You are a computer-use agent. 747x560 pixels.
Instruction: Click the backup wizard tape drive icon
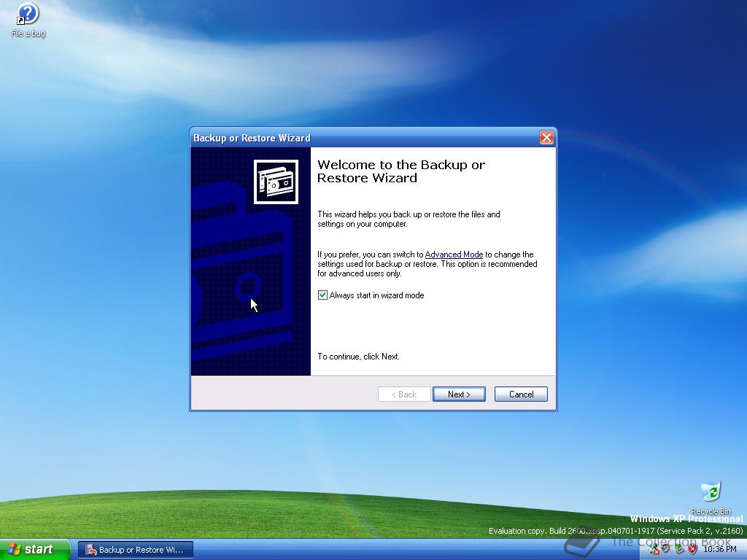coord(276,182)
